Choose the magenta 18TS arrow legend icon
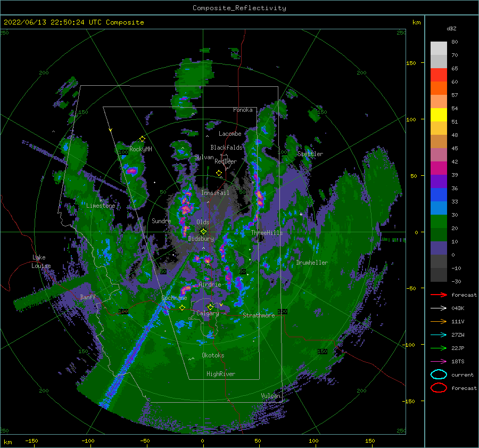This screenshot has width=479, height=448. tap(439, 362)
